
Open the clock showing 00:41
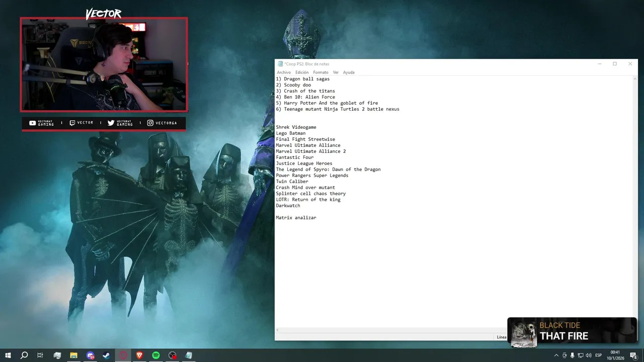click(616, 355)
